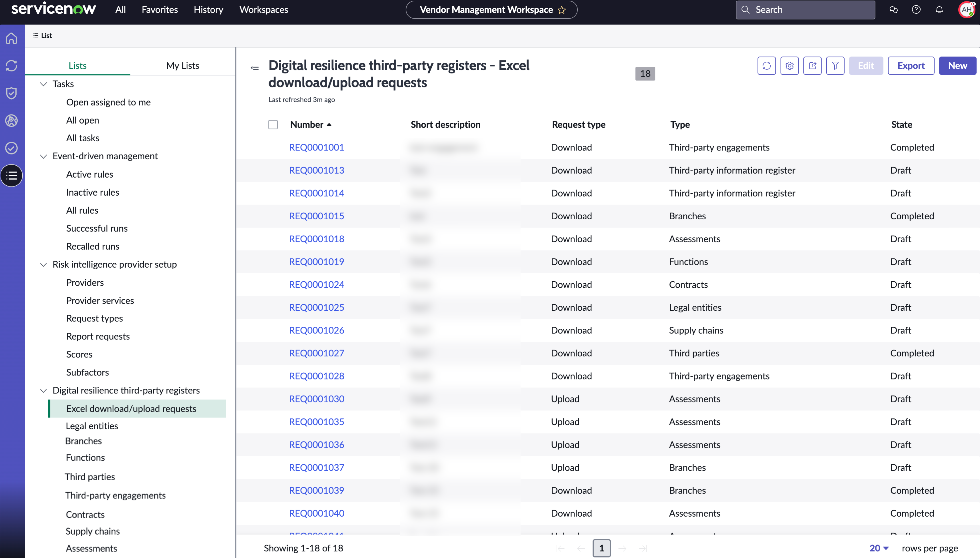Open the History menu
This screenshot has width=980, height=558.
(208, 10)
